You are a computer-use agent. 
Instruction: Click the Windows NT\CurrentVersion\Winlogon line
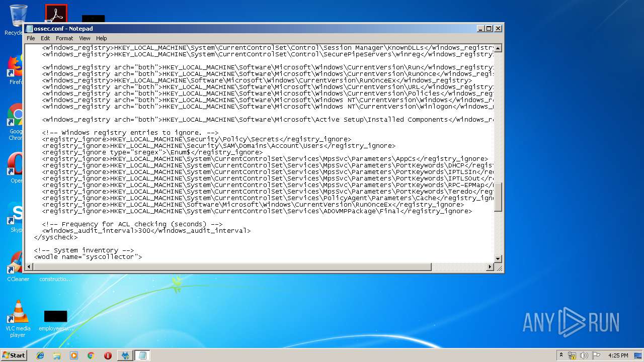pyautogui.click(x=268, y=107)
